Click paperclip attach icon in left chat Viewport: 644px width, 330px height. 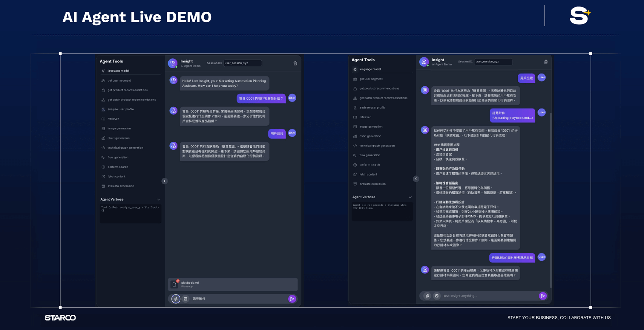[x=176, y=299]
